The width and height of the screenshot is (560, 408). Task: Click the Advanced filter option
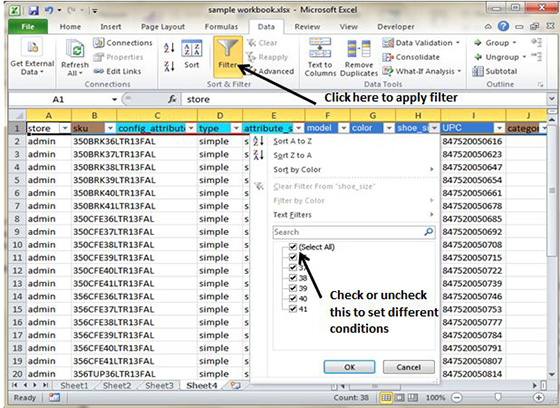(271, 71)
